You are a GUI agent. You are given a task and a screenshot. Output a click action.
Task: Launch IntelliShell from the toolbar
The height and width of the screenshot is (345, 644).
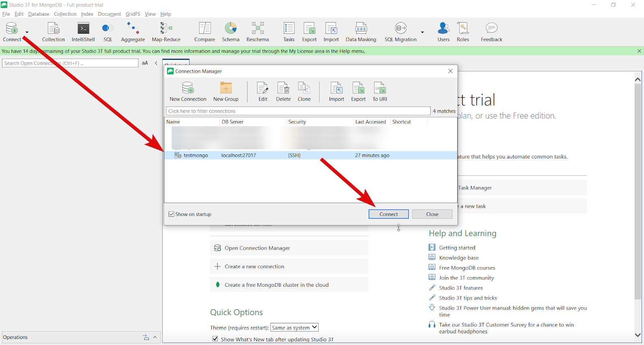[83, 32]
